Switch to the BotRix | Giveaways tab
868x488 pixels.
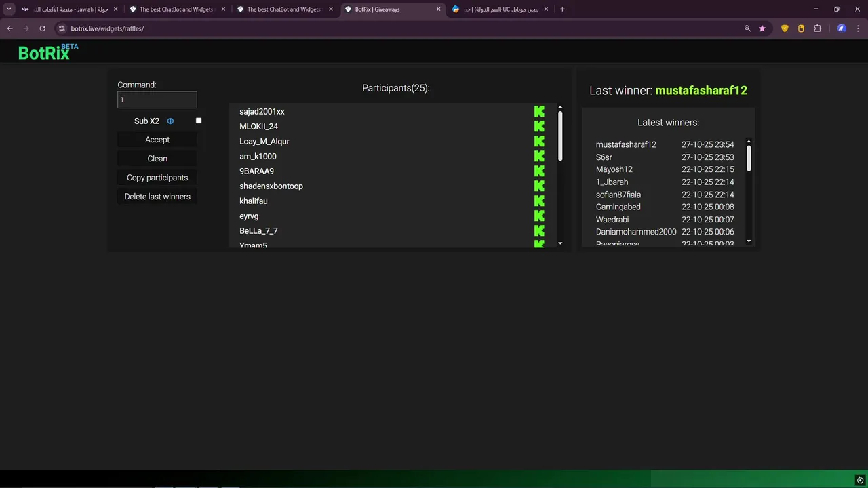tap(393, 9)
